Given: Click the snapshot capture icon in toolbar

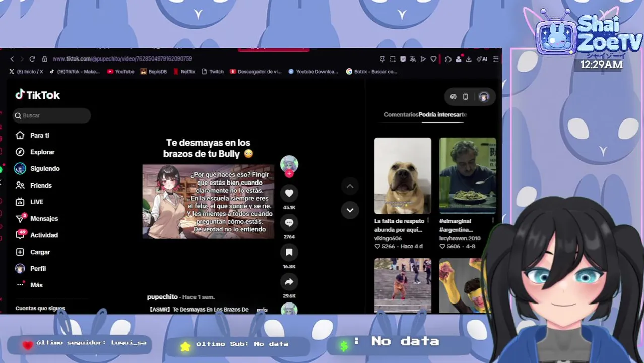Looking at the screenshot, I should [x=393, y=59].
